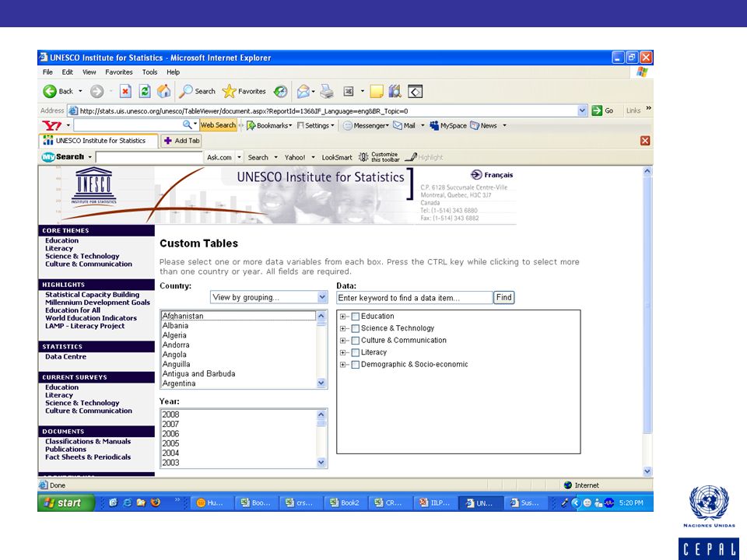Print the page with the printer icon
This screenshot has height=560, width=747.
(327, 91)
